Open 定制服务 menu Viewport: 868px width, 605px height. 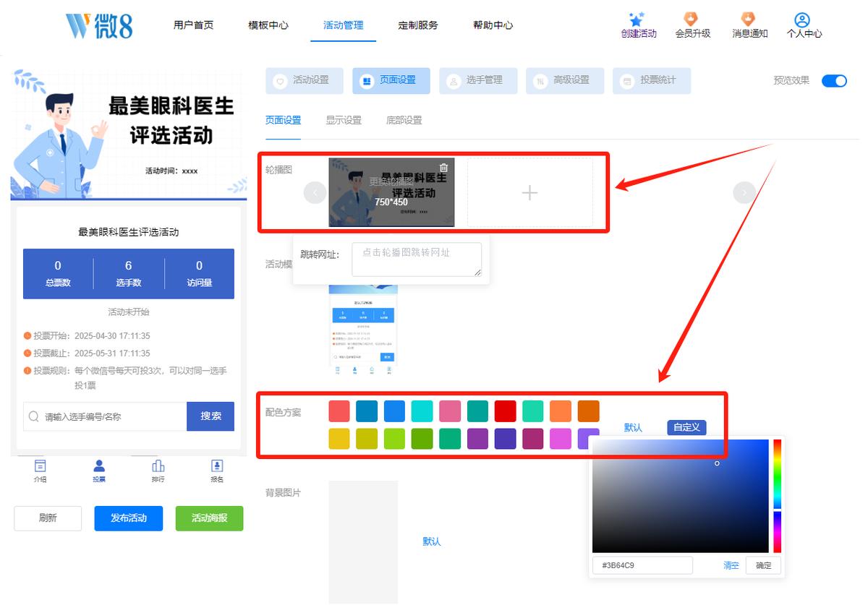418,25
